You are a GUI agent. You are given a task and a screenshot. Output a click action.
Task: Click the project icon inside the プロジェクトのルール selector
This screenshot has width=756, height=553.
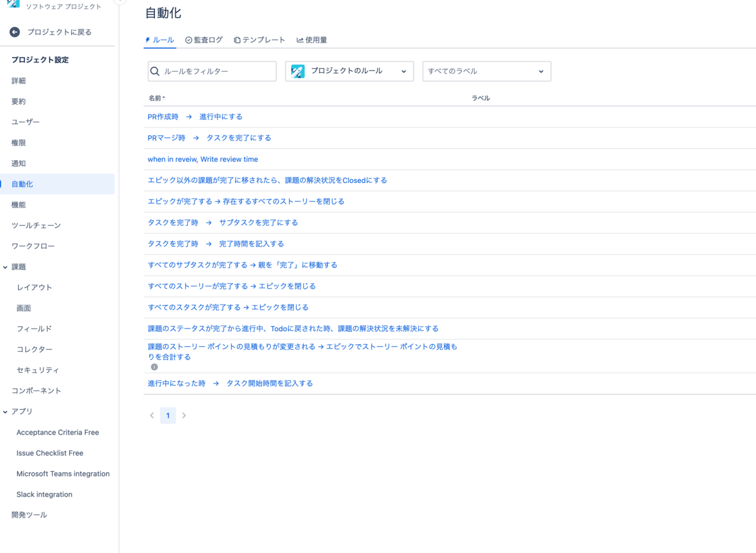[x=296, y=71]
